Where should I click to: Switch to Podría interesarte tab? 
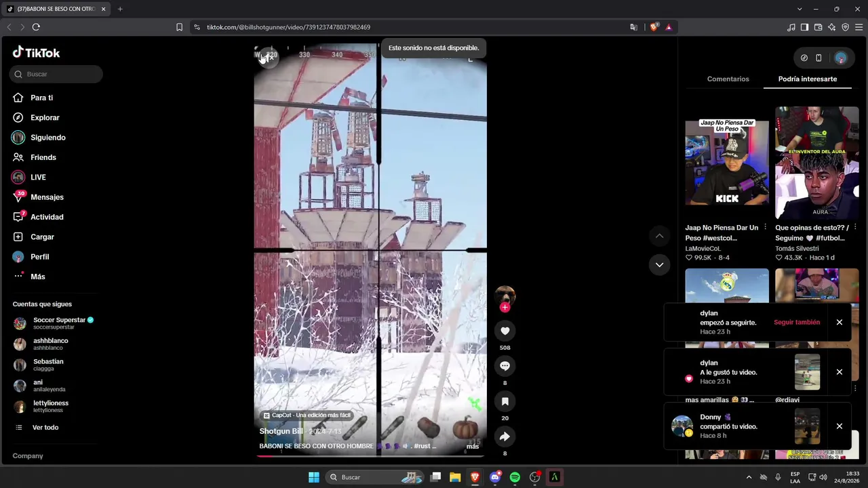pyautogui.click(x=807, y=79)
